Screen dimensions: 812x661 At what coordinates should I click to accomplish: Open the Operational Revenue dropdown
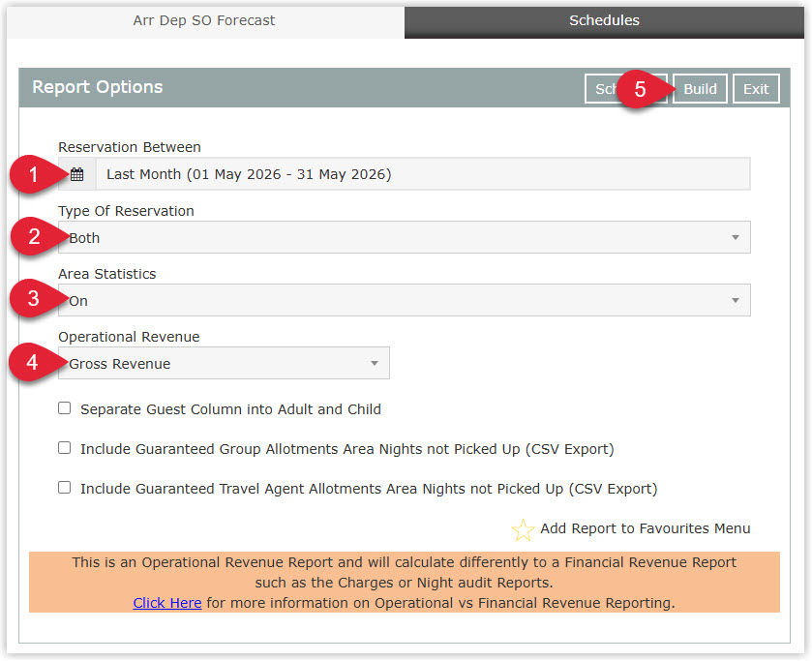tap(224, 364)
